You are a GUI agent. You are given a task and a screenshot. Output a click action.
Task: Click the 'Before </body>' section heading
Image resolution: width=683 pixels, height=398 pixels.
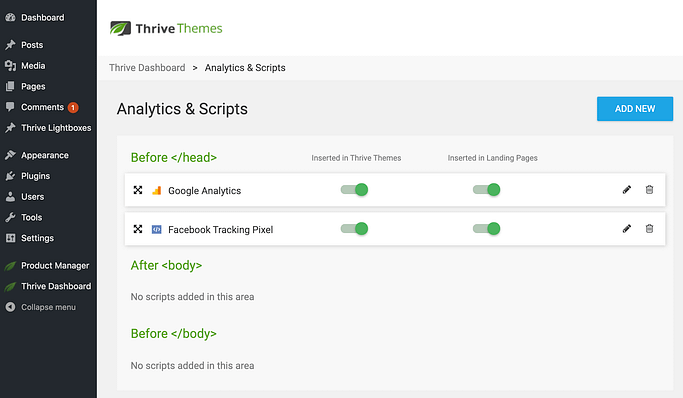tap(173, 333)
